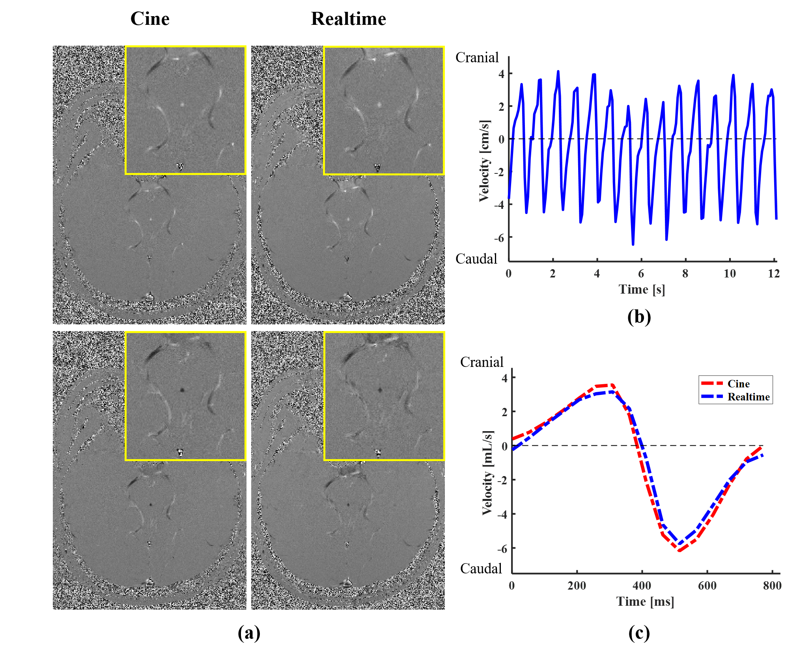Screen dimensions: 812x655
Task: Click the 800 tick on the bottom plot x-axis
Action: pyautogui.click(x=772, y=586)
